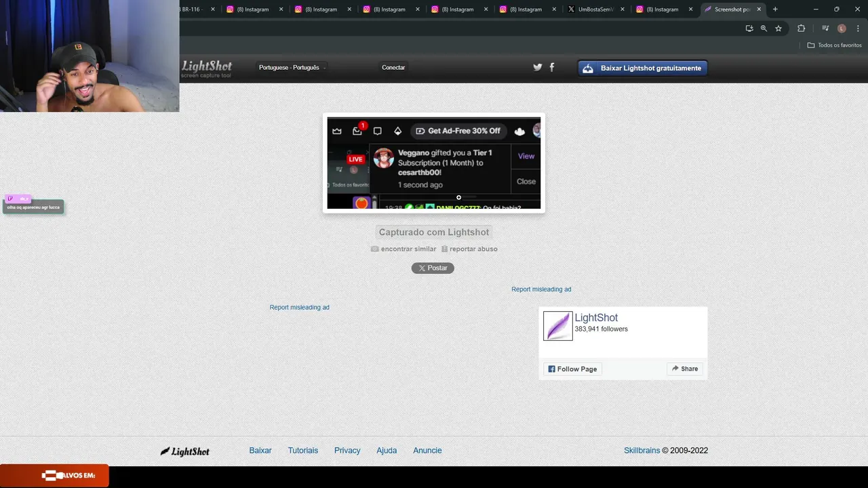
Task: Open the footer Anuncie link
Action: 427,450
